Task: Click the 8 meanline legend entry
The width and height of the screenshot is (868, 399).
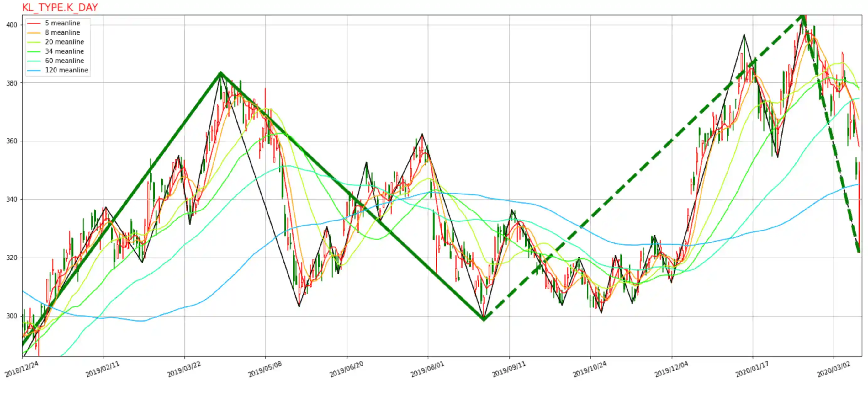Action: pyautogui.click(x=62, y=32)
